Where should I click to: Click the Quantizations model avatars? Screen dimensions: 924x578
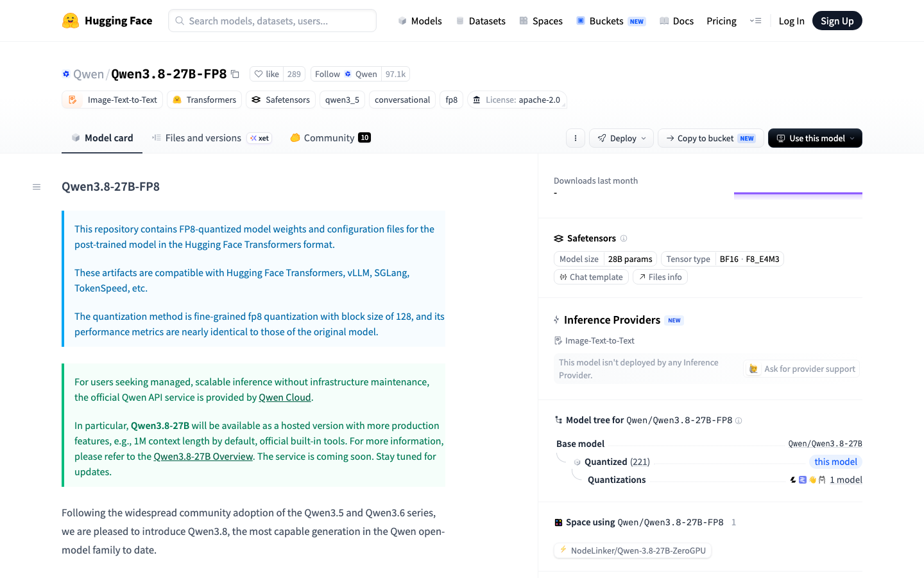coord(807,480)
